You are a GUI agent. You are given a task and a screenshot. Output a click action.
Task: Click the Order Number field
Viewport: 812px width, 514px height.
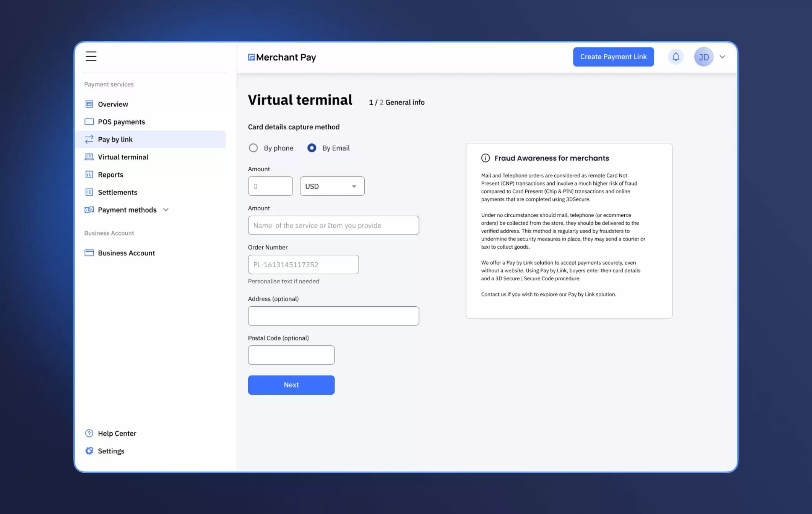(303, 264)
